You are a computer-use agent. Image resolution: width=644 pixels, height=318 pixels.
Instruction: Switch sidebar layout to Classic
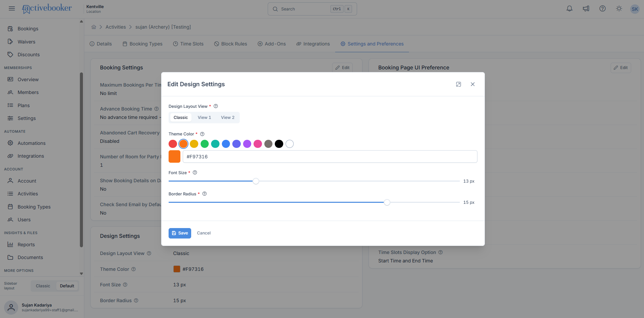click(43, 286)
